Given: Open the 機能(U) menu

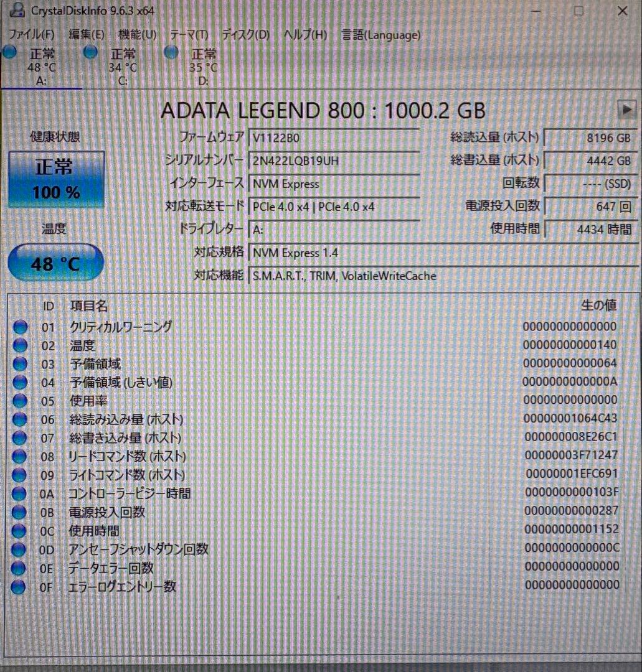Looking at the screenshot, I should pos(136,35).
